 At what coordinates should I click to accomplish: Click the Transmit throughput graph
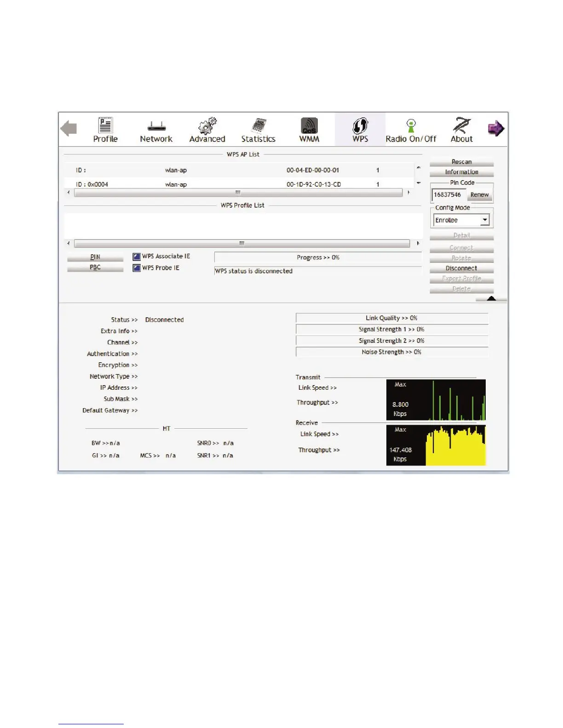coord(436,400)
